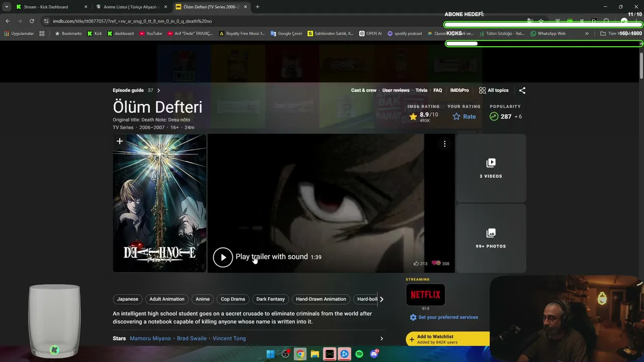Select the Hand-Drawn Animation chip

click(x=321, y=299)
